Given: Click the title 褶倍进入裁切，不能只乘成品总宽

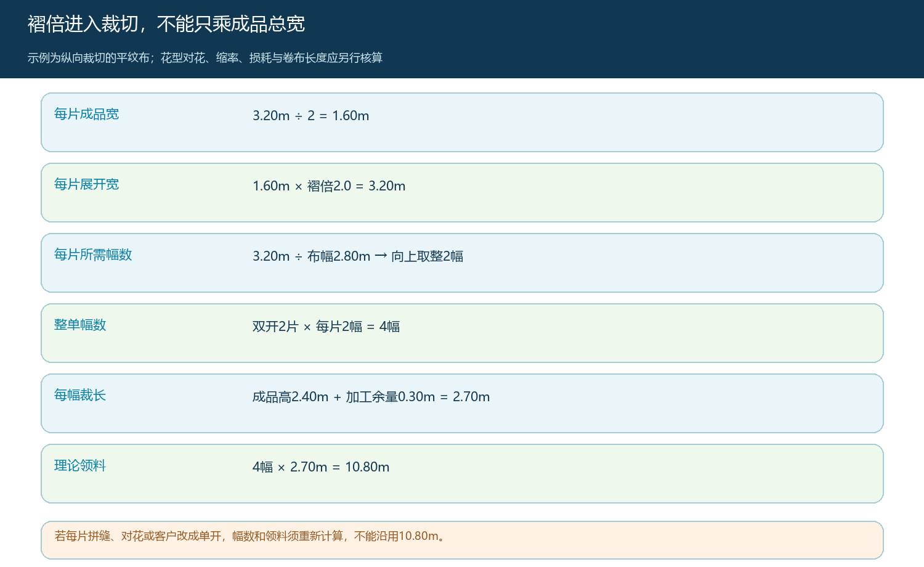Looking at the screenshot, I should point(166,24).
